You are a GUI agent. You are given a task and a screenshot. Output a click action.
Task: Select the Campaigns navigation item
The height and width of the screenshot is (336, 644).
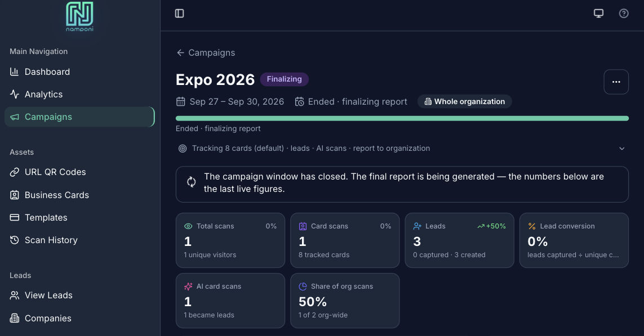79,117
